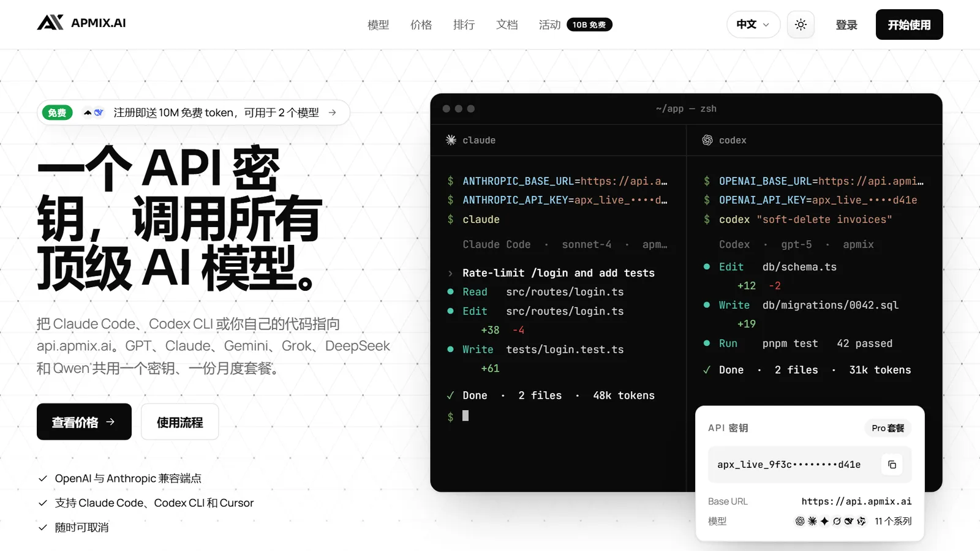The image size is (980, 551).
Task: Click the ANTHROPIC_BASE_URL line
Action: [557, 181]
